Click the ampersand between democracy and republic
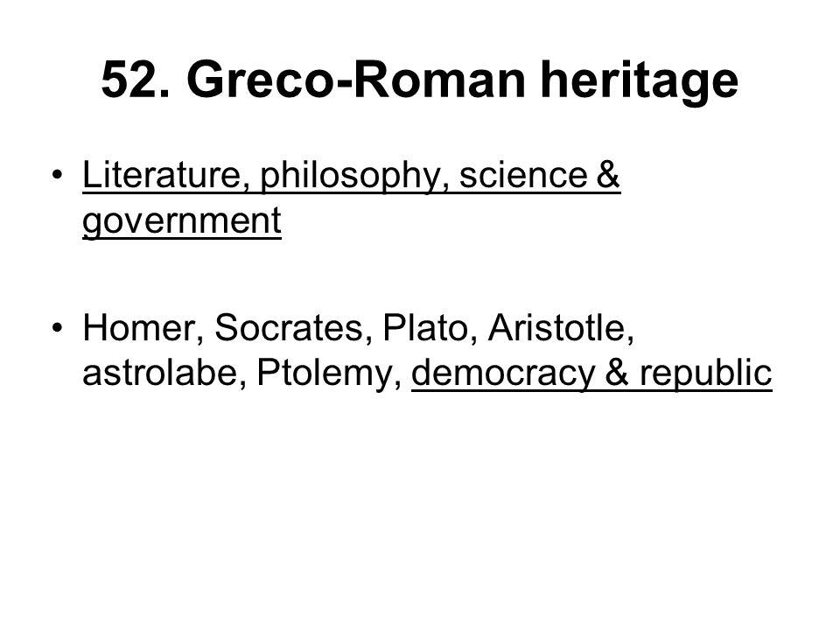This screenshot has height=630, width=840. click(617, 373)
